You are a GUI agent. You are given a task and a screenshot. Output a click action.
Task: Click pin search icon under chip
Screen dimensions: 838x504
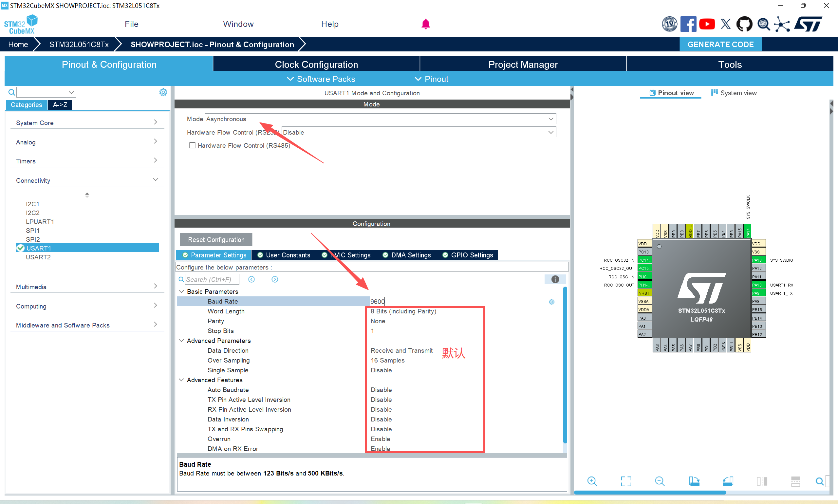tap(819, 481)
